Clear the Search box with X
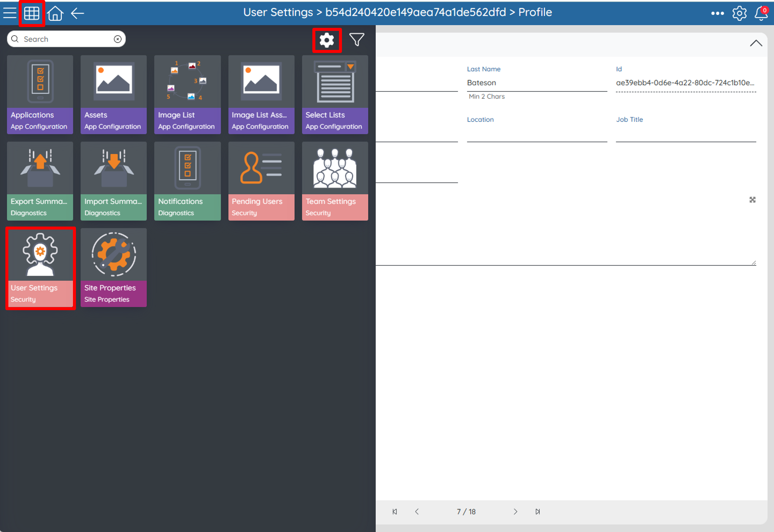The width and height of the screenshot is (774, 532). click(x=117, y=39)
